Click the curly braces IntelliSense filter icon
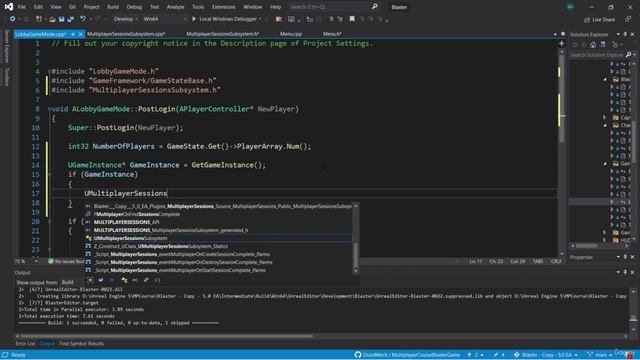The width and height of the screenshot is (640, 360). coord(158,280)
